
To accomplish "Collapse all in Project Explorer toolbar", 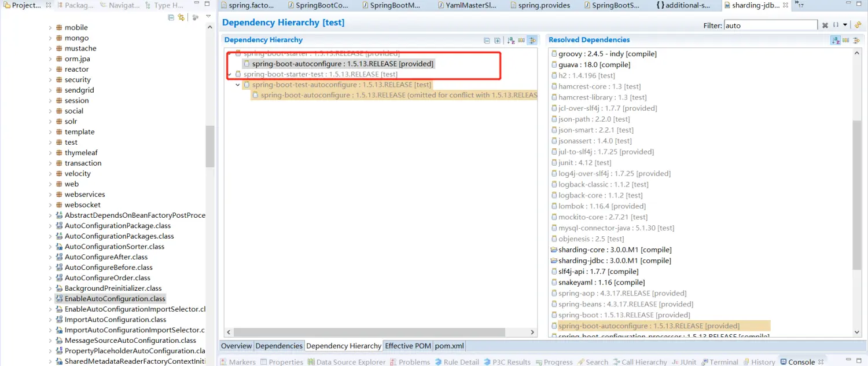I will pyautogui.click(x=171, y=17).
